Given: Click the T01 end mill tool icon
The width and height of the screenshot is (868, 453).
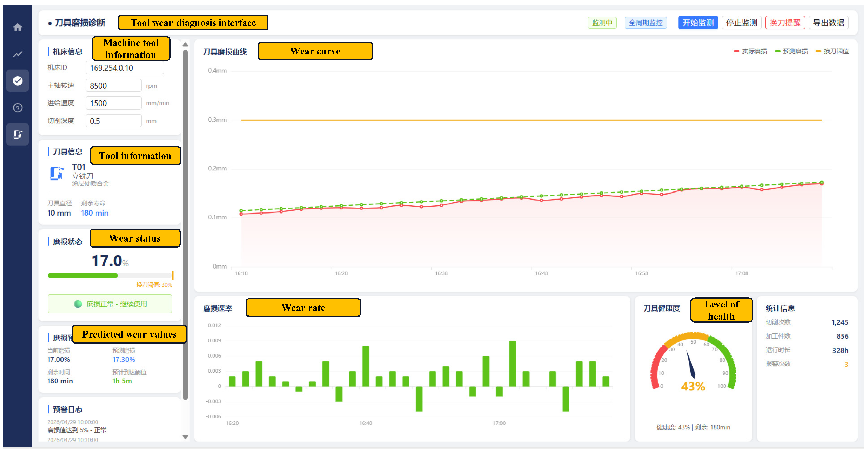Looking at the screenshot, I should (57, 174).
